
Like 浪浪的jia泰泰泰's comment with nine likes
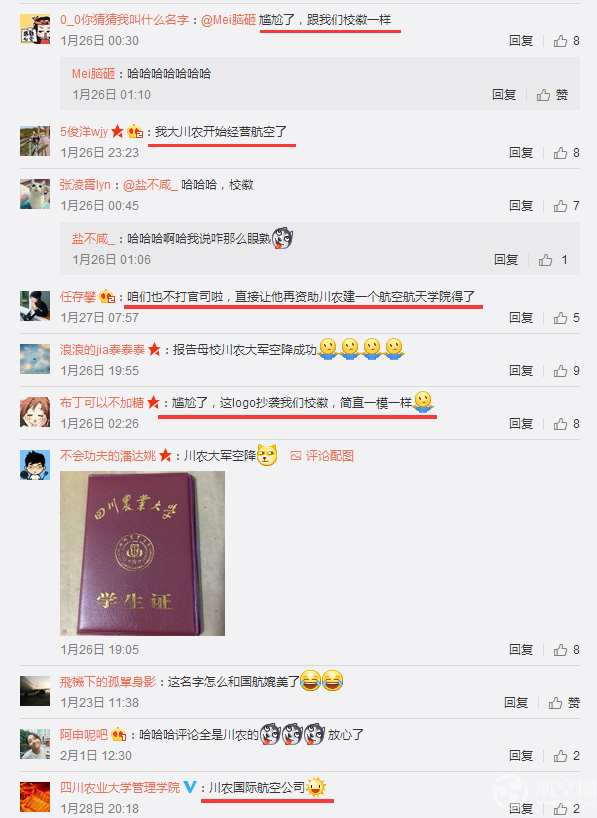(566, 370)
